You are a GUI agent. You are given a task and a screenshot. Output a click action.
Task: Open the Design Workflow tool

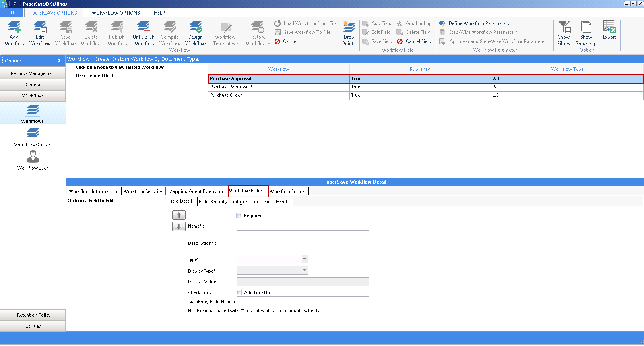196,33
